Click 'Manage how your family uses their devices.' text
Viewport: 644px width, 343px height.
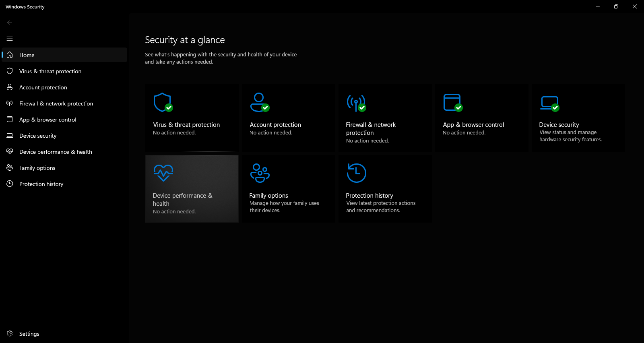pos(284,207)
